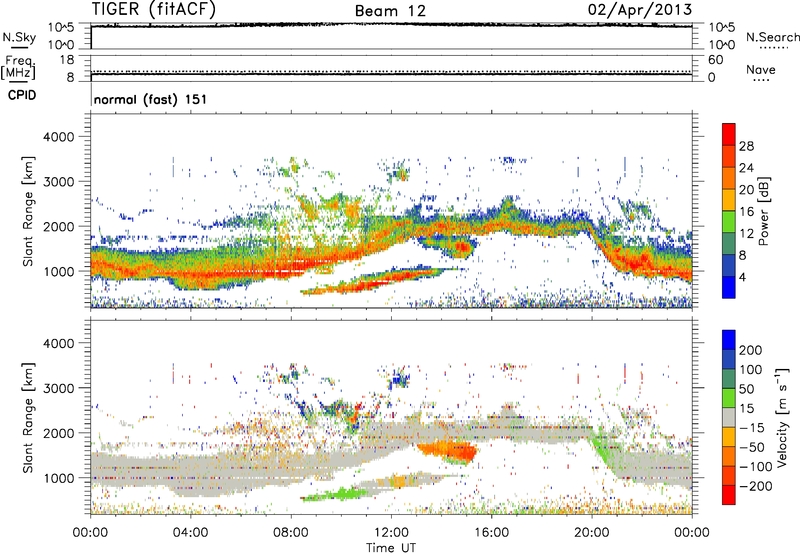Click the gray segment of Velocity colorbar

click(x=729, y=417)
